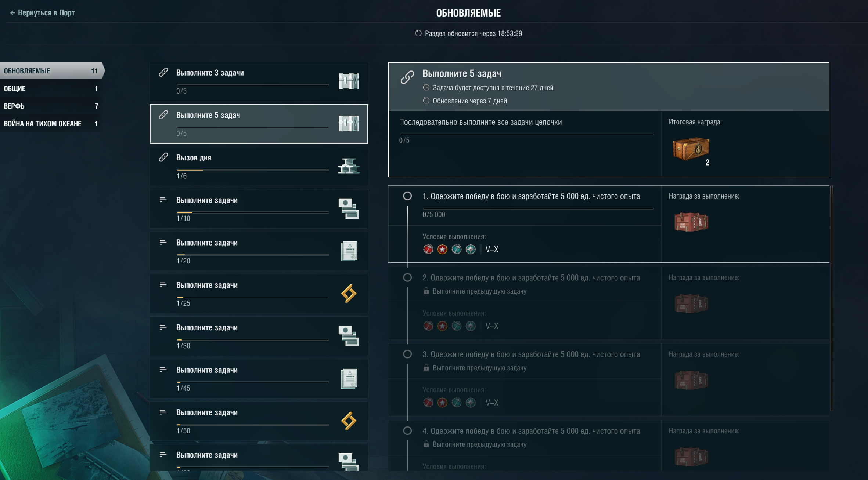Click the refresh icon beside Обновление через 7 дней

point(426,101)
